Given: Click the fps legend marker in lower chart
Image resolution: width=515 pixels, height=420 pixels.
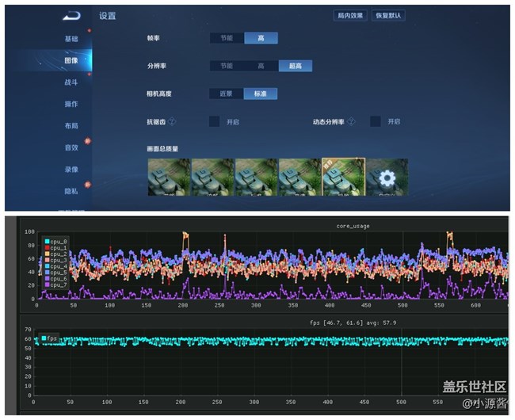Looking at the screenshot, I should 44,338.
